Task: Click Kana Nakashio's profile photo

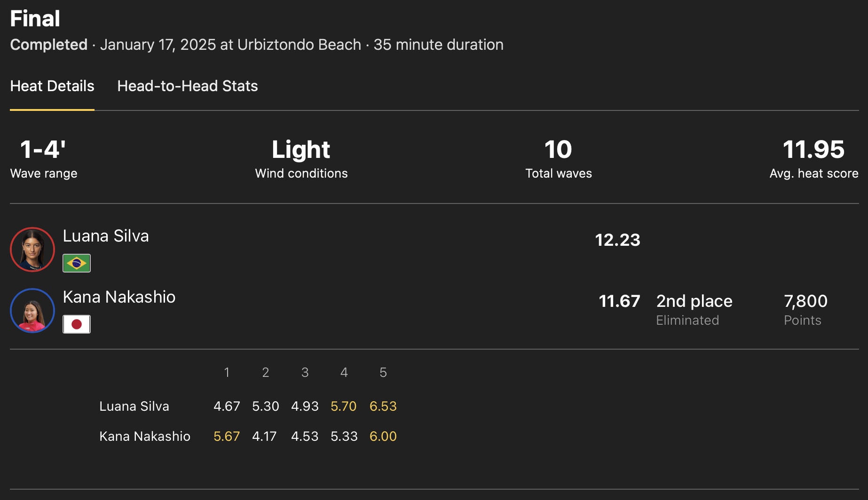Action: point(32,311)
